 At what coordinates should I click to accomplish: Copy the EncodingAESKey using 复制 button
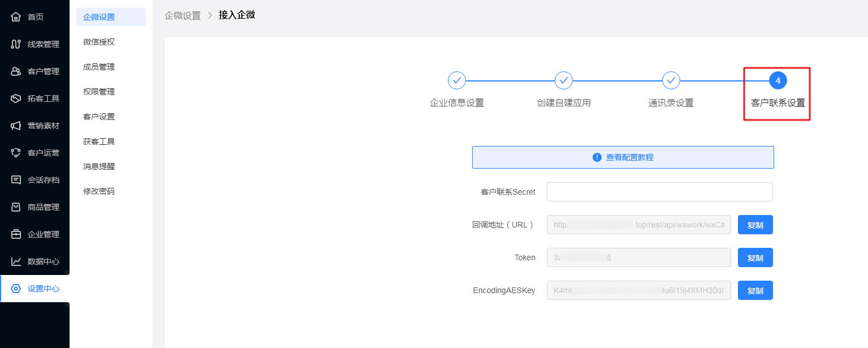pos(755,290)
